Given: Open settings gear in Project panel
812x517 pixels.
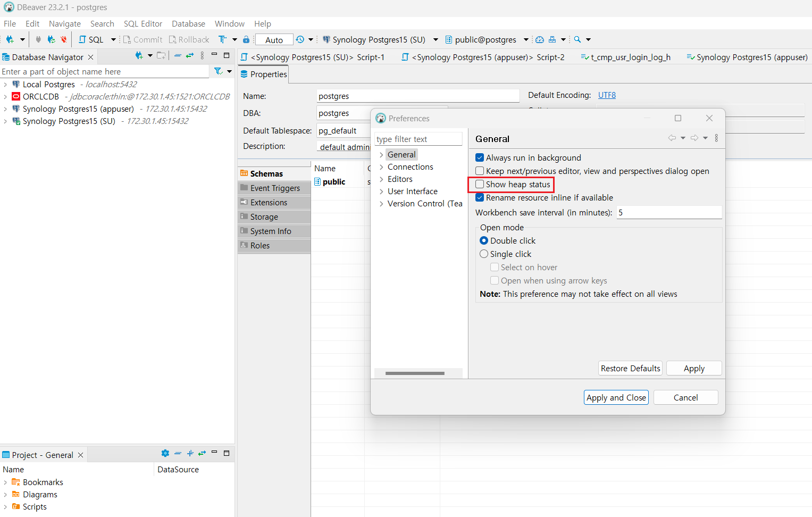Looking at the screenshot, I should pos(165,453).
